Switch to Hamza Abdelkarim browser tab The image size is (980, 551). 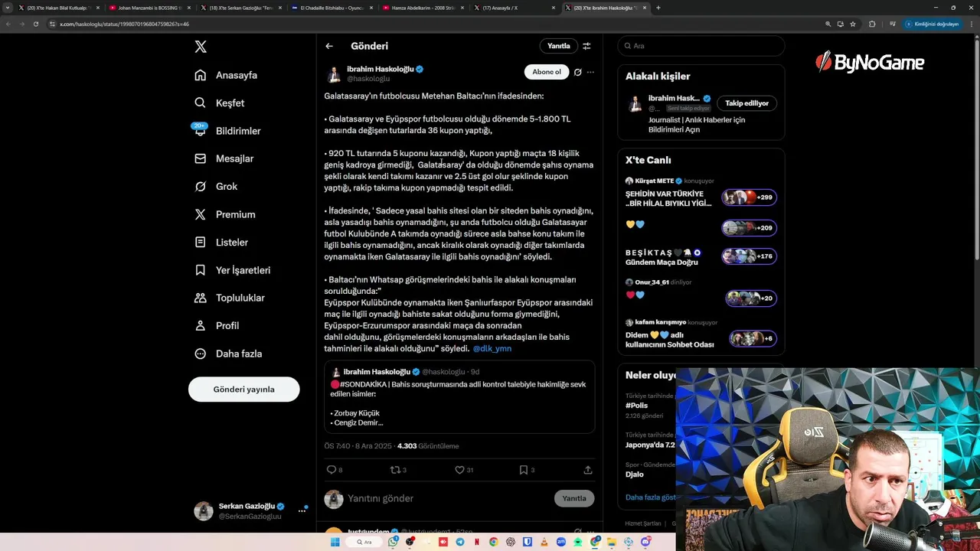[x=423, y=8]
